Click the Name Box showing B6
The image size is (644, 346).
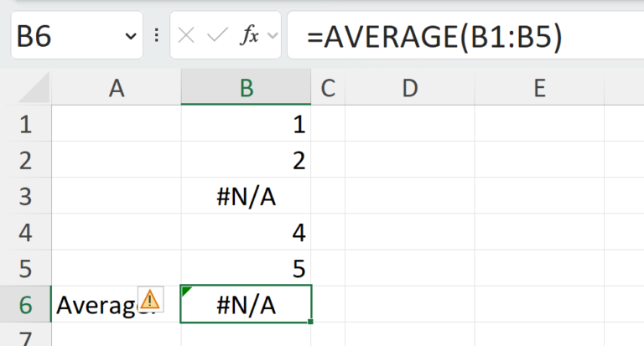pyautogui.click(x=77, y=35)
